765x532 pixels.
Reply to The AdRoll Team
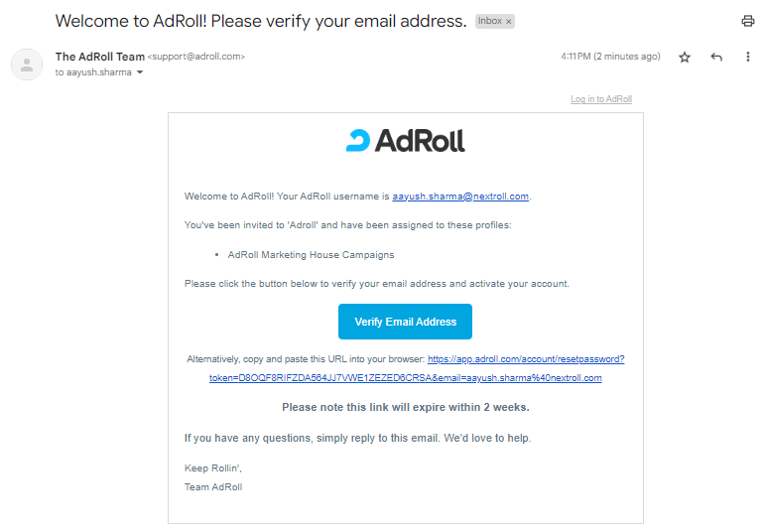716,58
